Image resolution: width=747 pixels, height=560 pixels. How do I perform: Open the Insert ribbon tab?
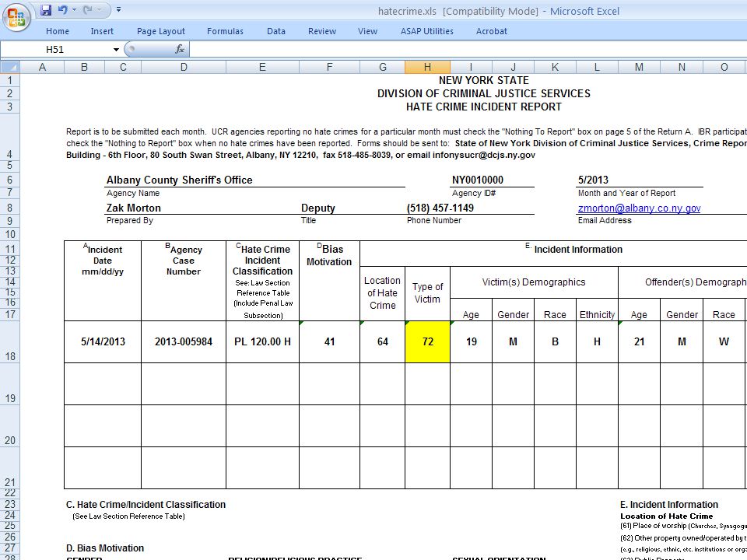tap(102, 31)
